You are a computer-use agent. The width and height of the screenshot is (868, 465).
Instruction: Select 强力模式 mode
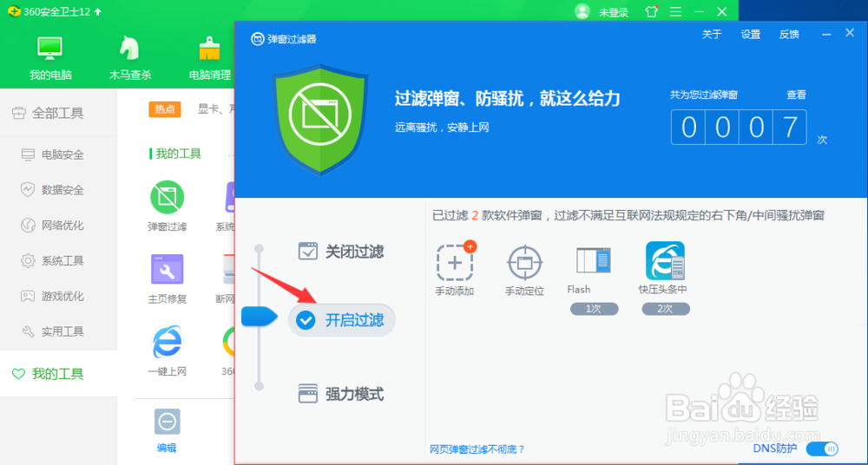click(x=341, y=394)
